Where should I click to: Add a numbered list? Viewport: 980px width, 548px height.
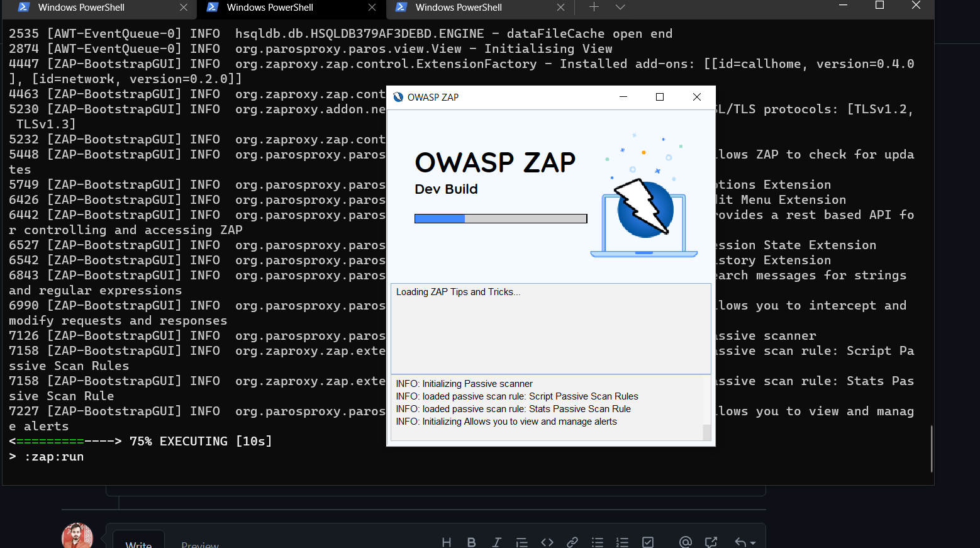(622, 542)
